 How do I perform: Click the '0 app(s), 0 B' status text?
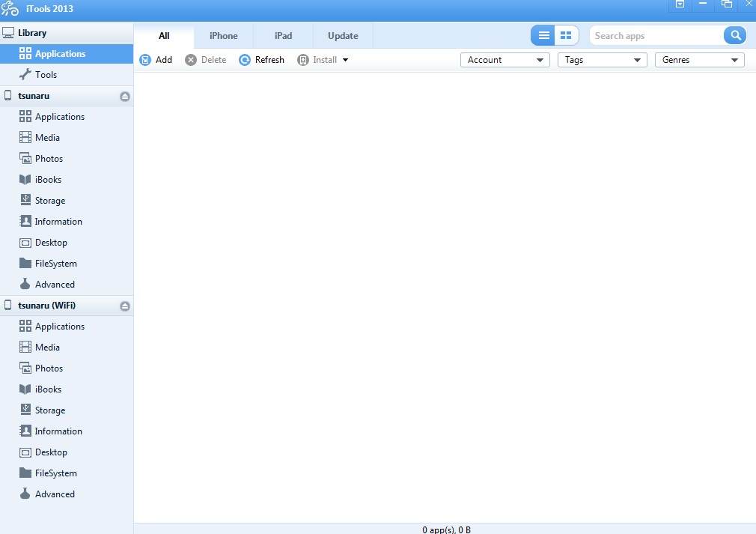pyautogui.click(x=446, y=530)
